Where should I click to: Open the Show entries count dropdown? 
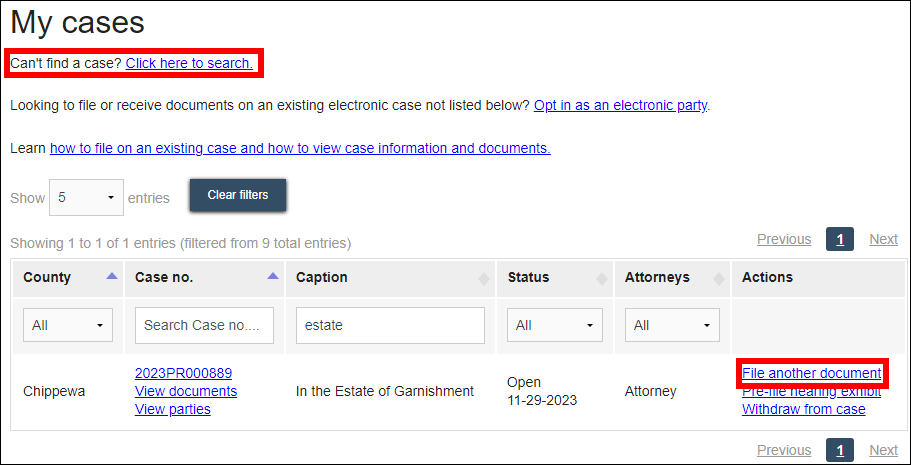86,198
